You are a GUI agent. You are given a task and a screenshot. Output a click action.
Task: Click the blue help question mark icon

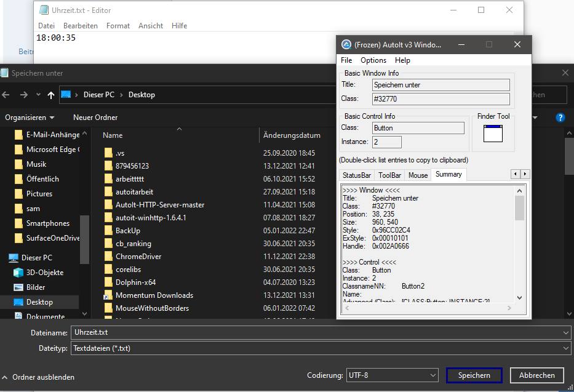click(560, 118)
